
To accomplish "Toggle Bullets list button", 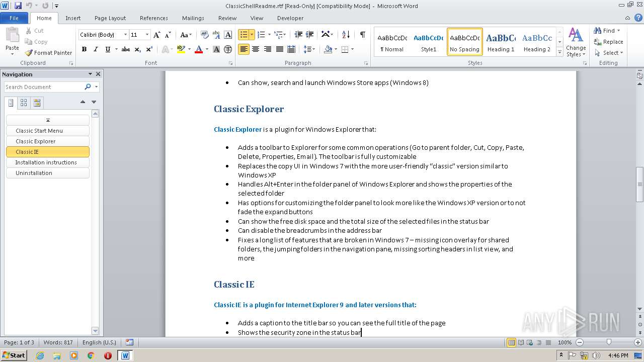I will [244, 35].
